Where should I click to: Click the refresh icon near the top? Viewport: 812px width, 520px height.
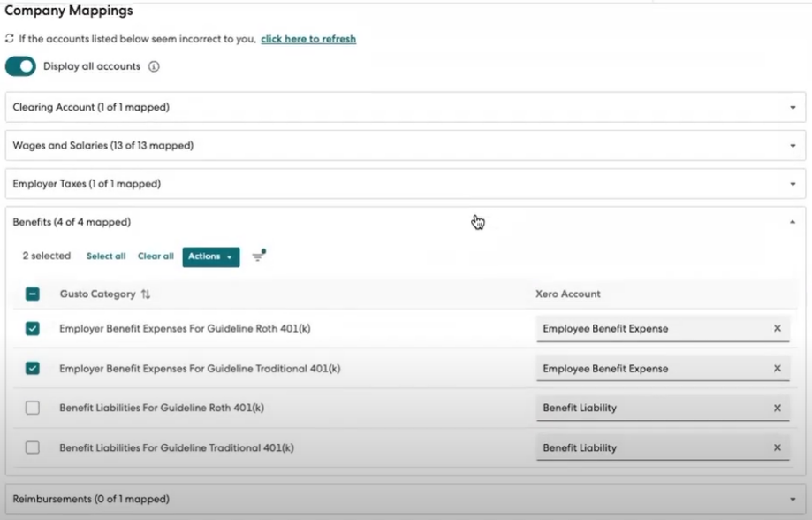click(x=9, y=38)
